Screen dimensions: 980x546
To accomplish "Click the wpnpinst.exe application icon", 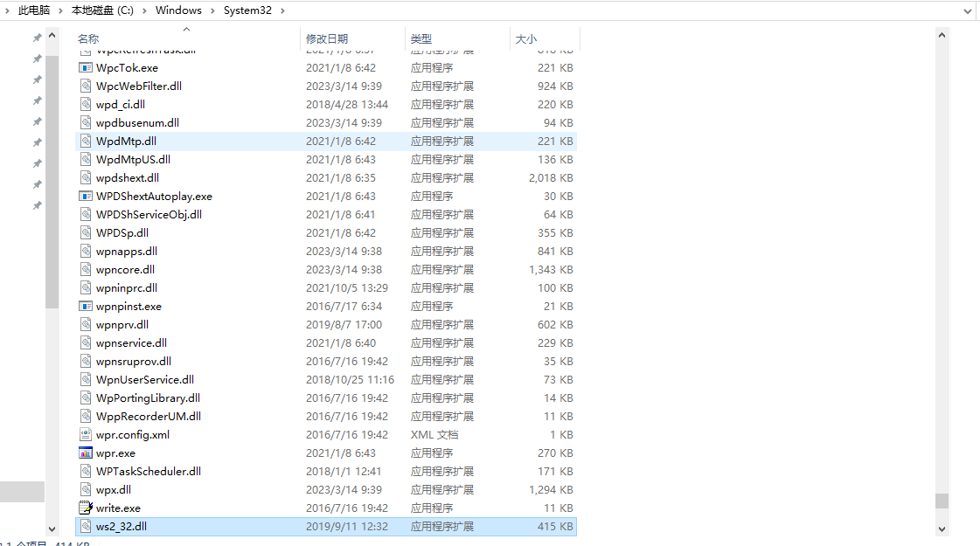I will [x=85, y=306].
